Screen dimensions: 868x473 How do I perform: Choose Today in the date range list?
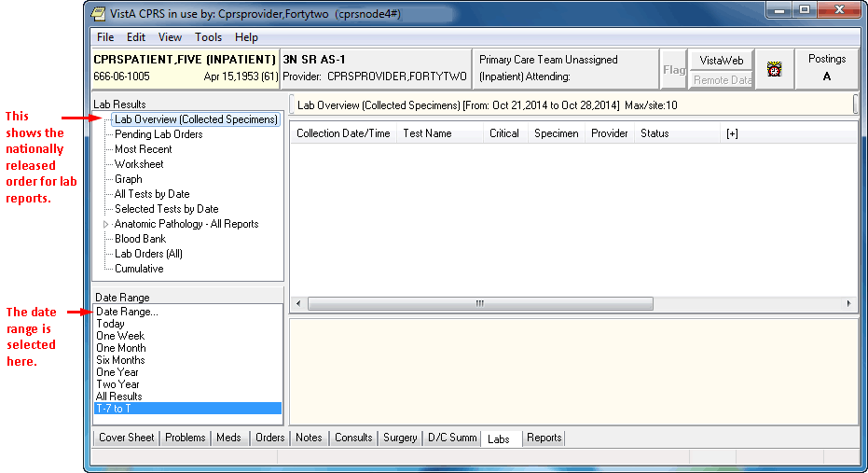pos(187,324)
